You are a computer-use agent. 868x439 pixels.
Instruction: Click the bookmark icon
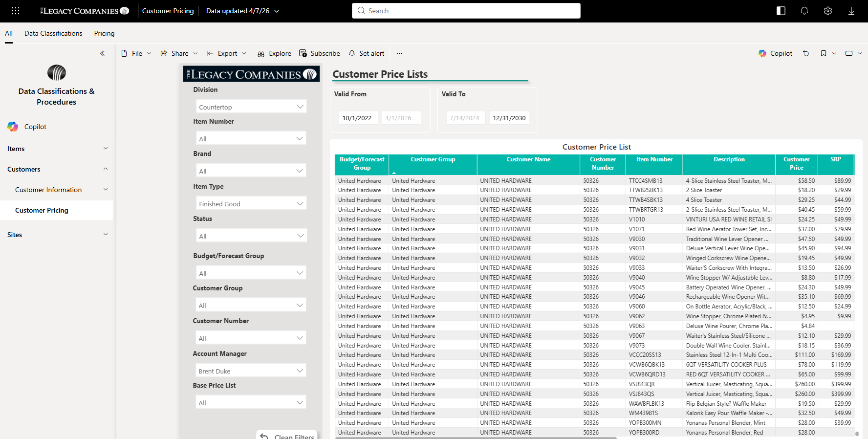tap(824, 53)
